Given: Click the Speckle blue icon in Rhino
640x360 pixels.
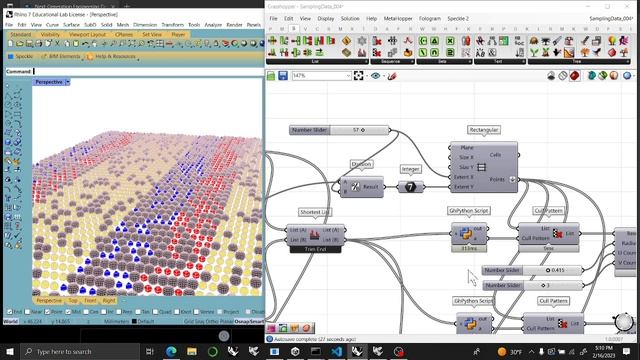Looking at the screenshot, I should point(11,56).
